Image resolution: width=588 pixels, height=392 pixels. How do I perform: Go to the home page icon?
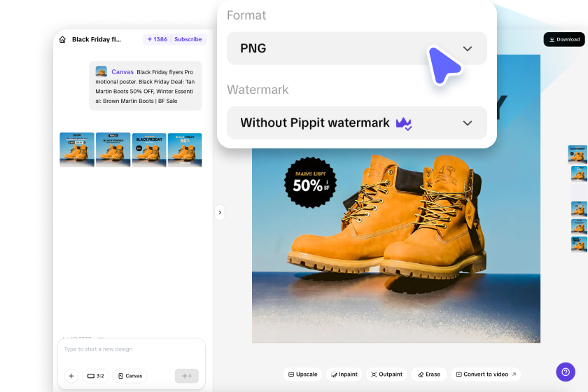[63, 40]
